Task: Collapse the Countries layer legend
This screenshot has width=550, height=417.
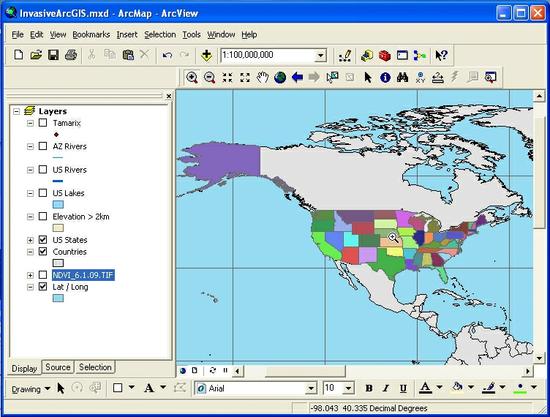Action: (x=30, y=252)
